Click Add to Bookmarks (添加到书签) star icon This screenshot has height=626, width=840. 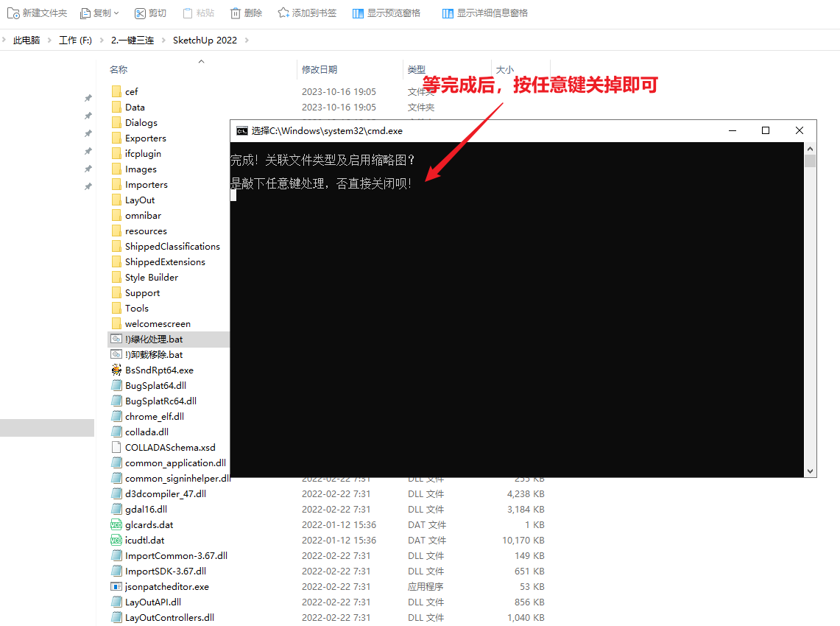click(283, 13)
